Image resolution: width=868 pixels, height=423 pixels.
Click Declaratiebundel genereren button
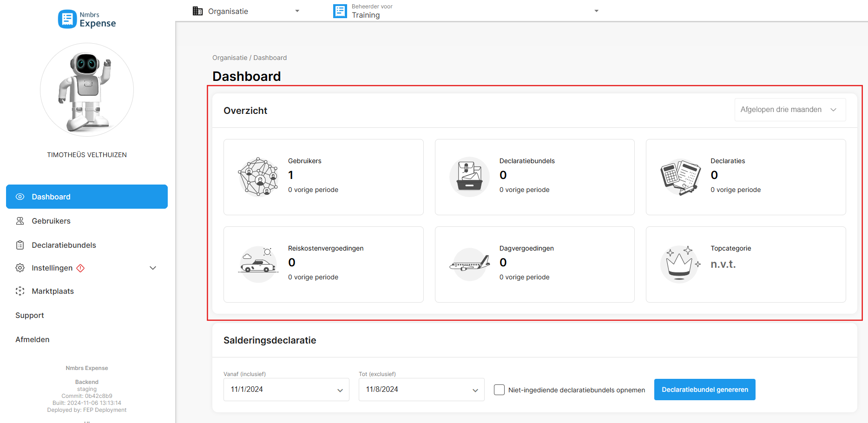pos(704,390)
